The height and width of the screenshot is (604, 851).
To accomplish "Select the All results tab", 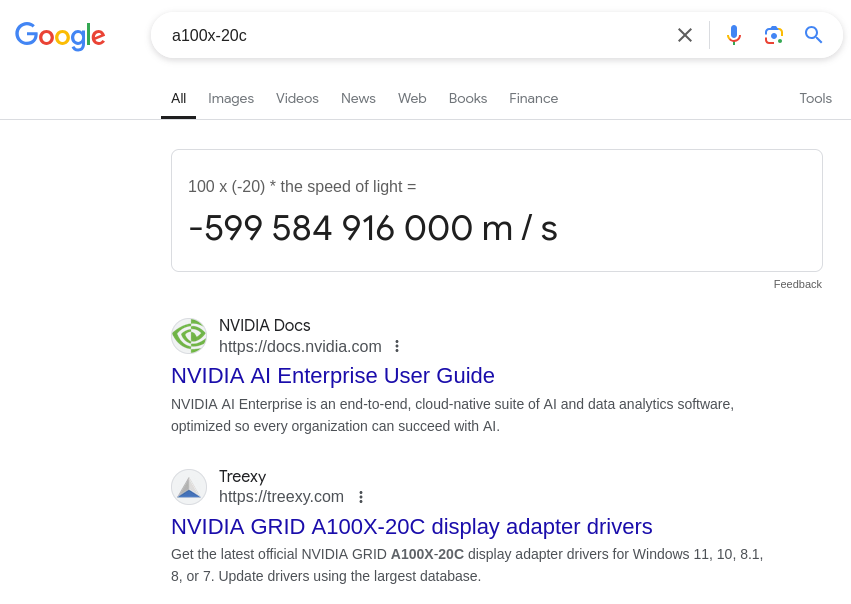I will click(x=179, y=98).
